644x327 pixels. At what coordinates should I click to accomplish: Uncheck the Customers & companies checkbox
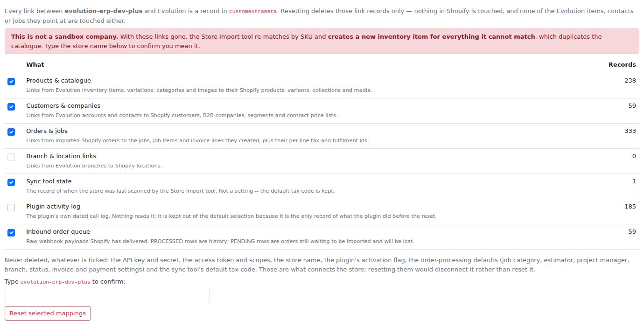click(11, 107)
